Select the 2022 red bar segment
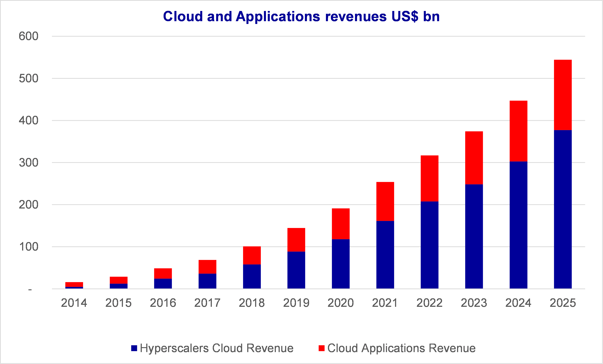This screenshot has width=603, height=364. tap(430, 178)
